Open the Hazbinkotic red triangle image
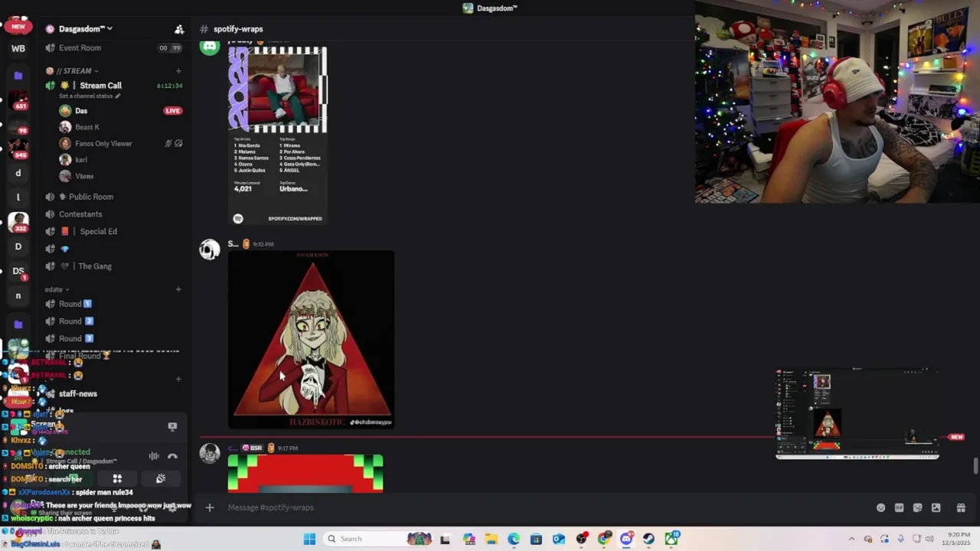Viewport: 980px width, 551px height. [x=312, y=340]
